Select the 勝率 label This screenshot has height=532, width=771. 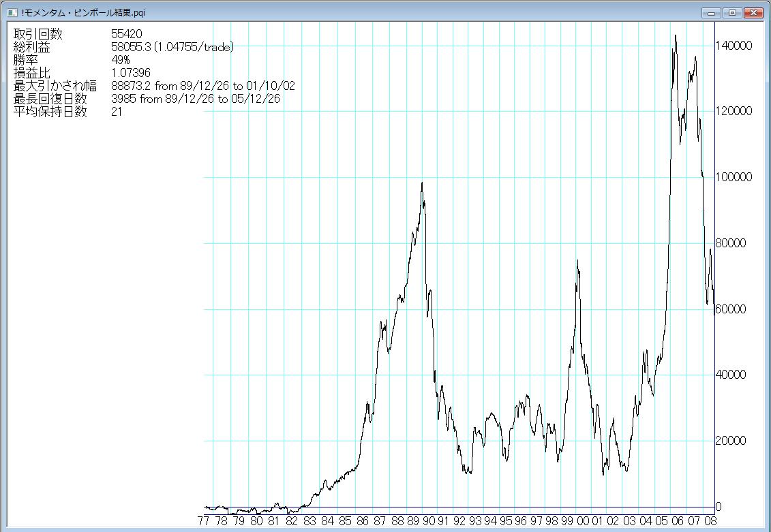[26, 60]
